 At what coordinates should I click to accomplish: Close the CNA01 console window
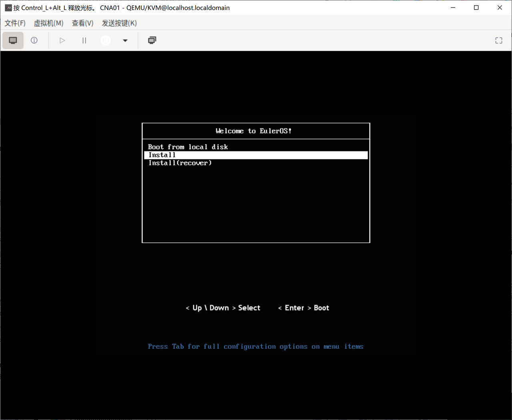coord(500,8)
